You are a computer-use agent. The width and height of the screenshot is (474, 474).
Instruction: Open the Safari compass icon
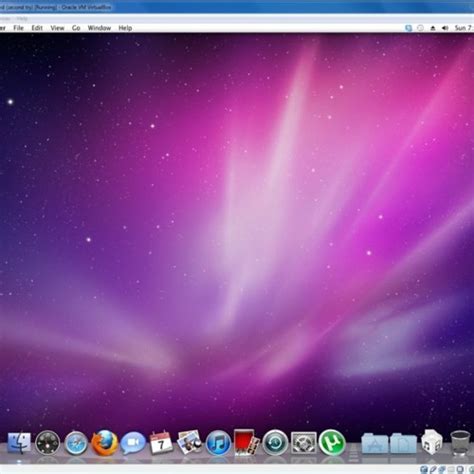click(x=76, y=443)
